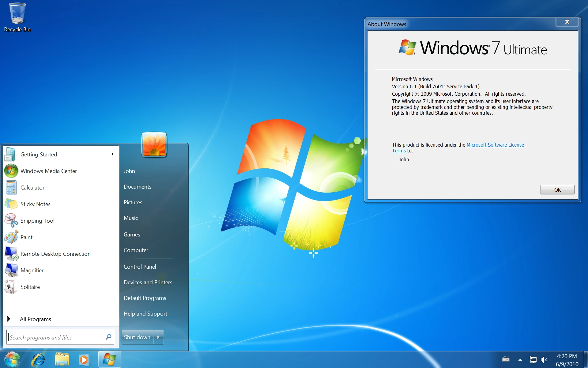The height and width of the screenshot is (368, 588).
Task: Click the Snipping Tool scissors icon
Action: point(11,220)
